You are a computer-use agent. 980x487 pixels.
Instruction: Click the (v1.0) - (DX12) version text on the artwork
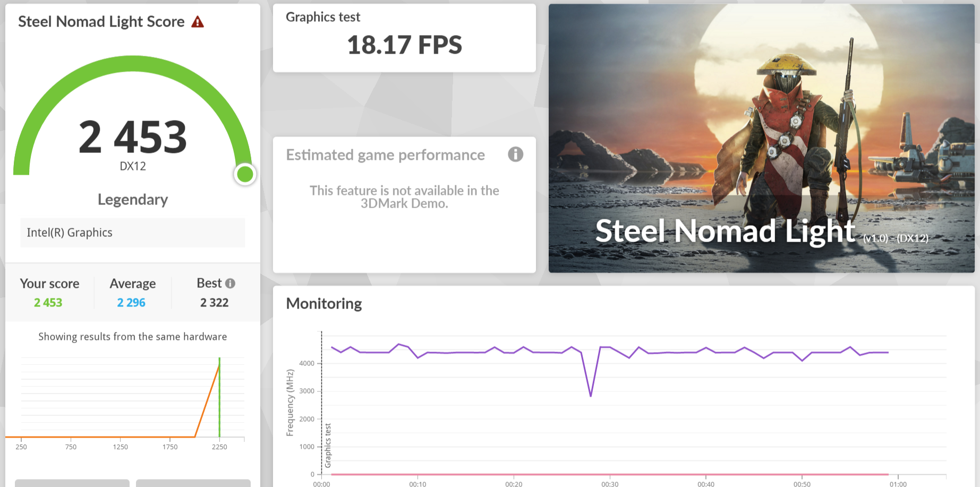(x=896, y=238)
